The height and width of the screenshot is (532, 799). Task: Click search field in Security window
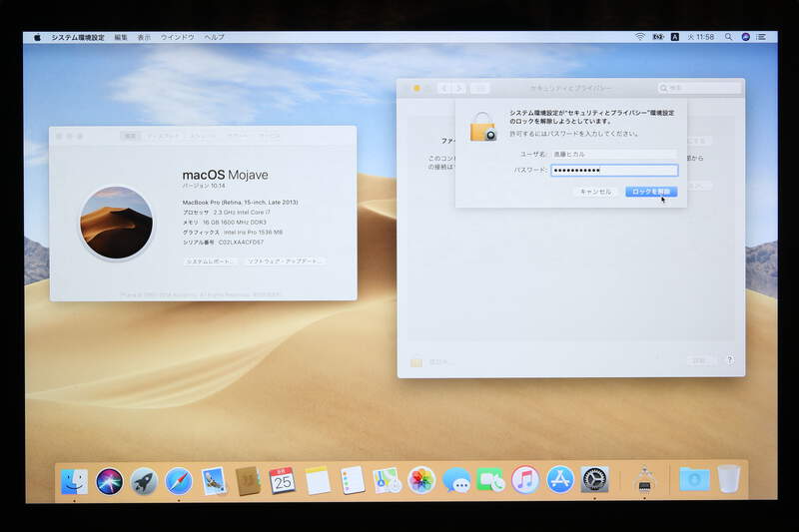[x=699, y=88]
